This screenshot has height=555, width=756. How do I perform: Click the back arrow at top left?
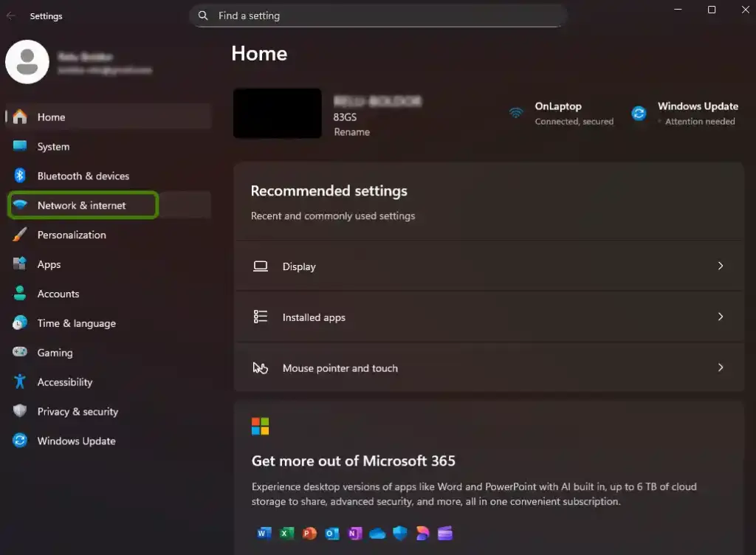tap(11, 15)
